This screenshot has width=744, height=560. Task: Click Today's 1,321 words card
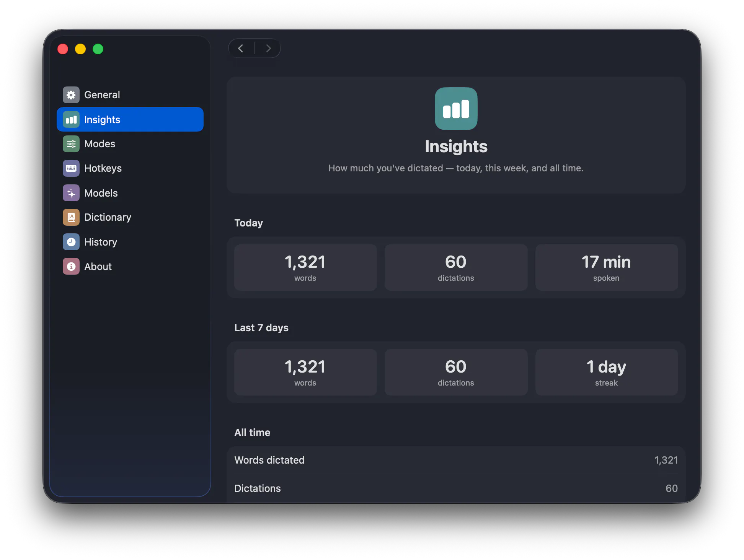coord(305,267)
